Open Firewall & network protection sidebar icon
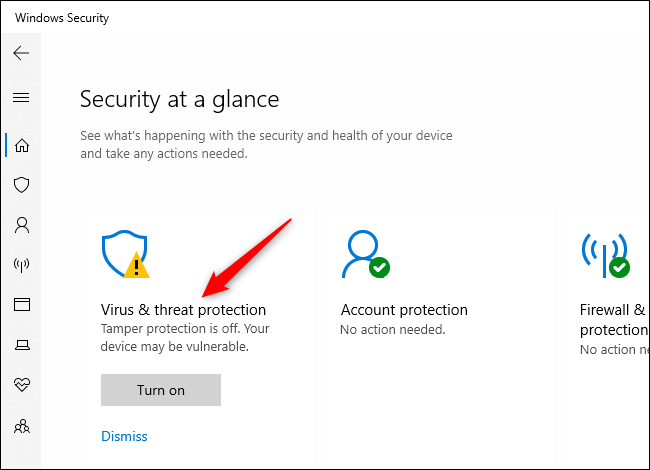650x470 pixels. click(21, 265)
